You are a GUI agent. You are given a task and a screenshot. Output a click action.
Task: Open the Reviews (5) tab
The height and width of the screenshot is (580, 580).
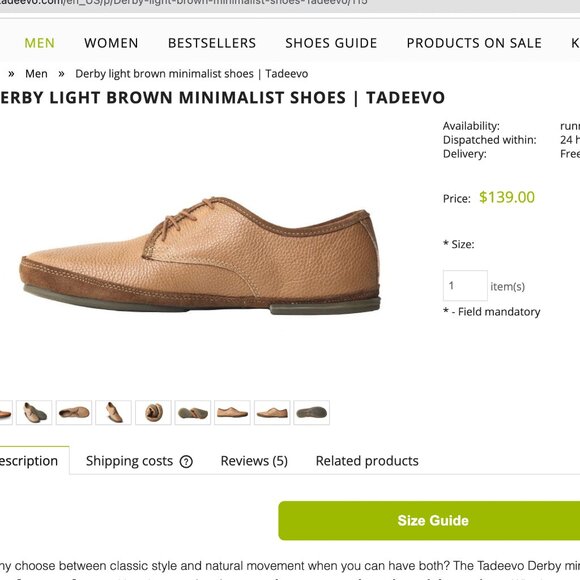click(254, 461)
